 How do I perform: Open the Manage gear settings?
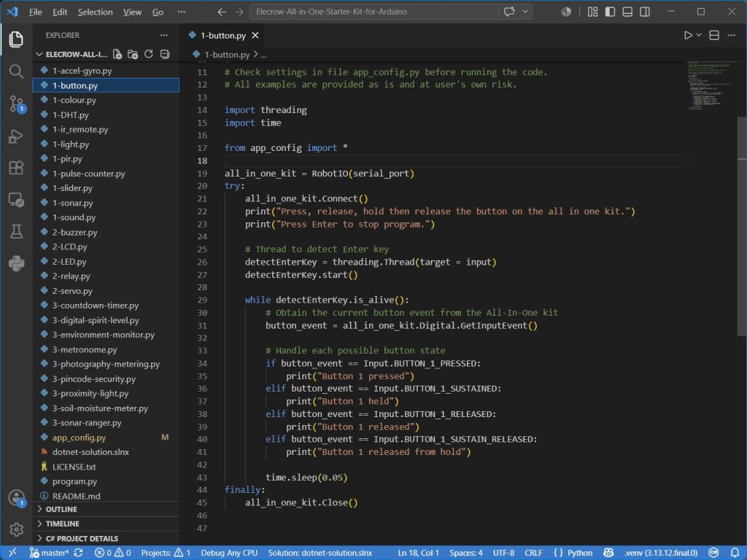[x=16, y=529]
